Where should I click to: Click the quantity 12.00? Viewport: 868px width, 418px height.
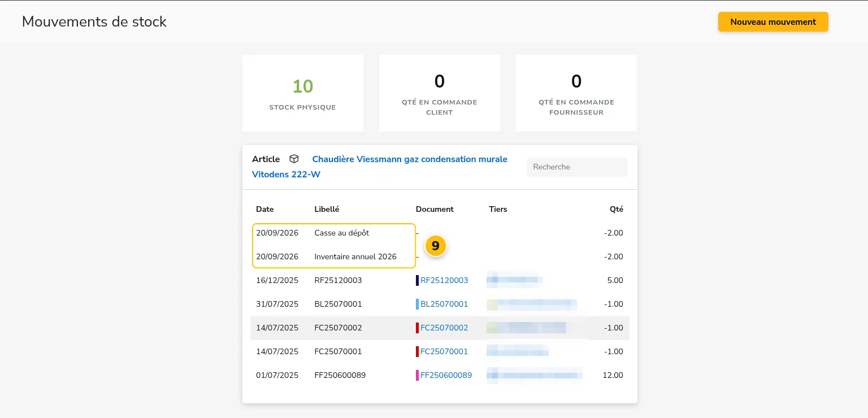pyautogui.click(x=613, y=375)
